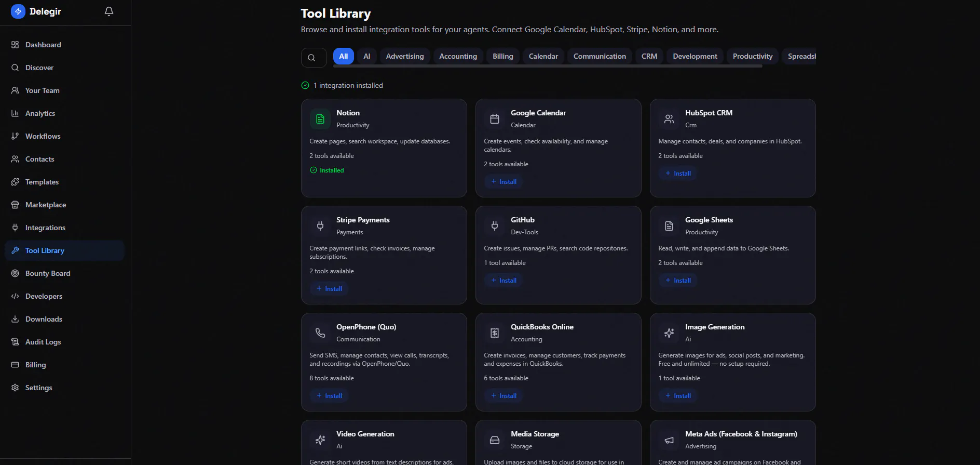The width and height of the screenshot is (980, 465).
Task: Open the Dashboard page
Action: 64,45
